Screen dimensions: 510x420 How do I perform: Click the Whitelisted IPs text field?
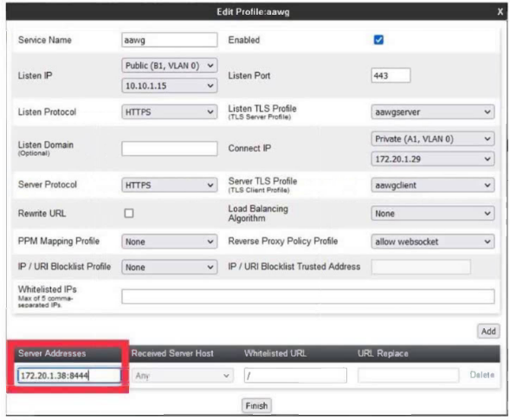tap(308, 296)
